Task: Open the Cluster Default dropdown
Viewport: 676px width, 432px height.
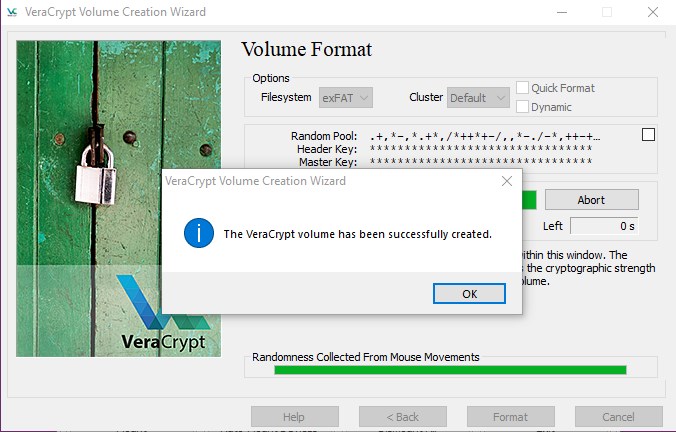Action: (x=478, y=98)
